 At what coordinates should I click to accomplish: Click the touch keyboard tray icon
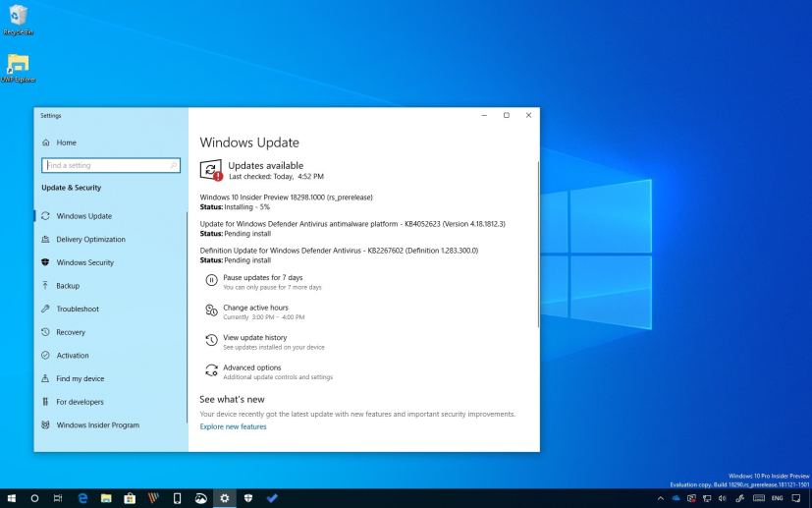[x=759, y=499]
